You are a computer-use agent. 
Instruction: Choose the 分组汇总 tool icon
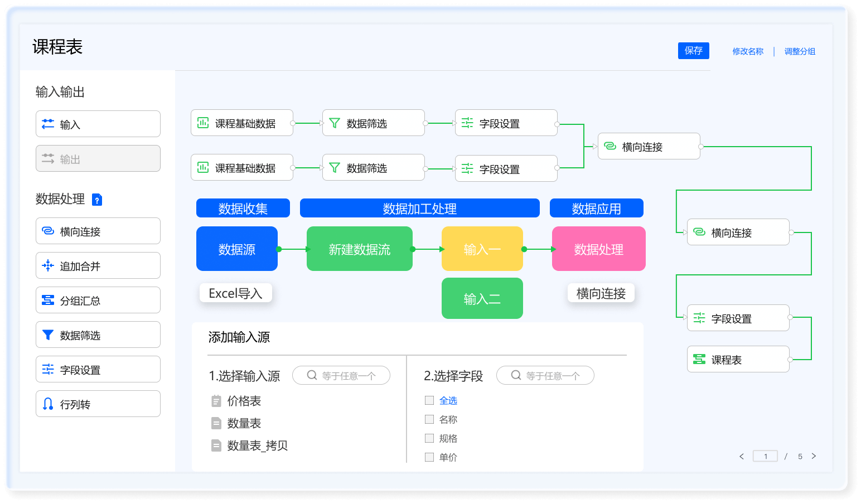[x=49, y=301]
